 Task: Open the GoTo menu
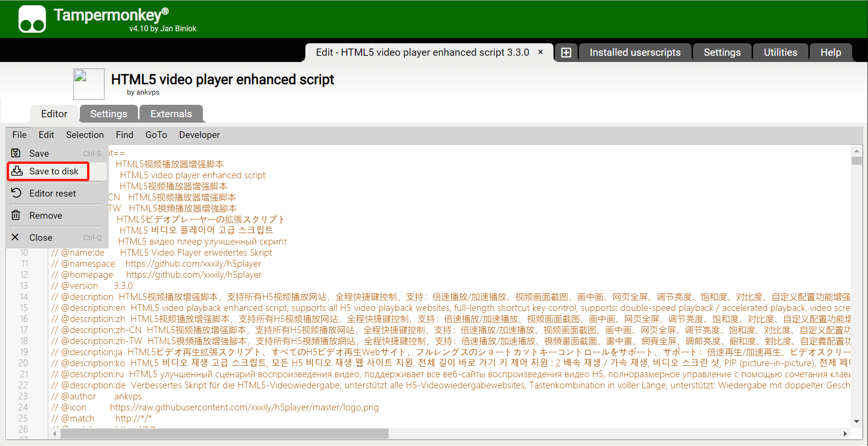(x=156, y=135)
